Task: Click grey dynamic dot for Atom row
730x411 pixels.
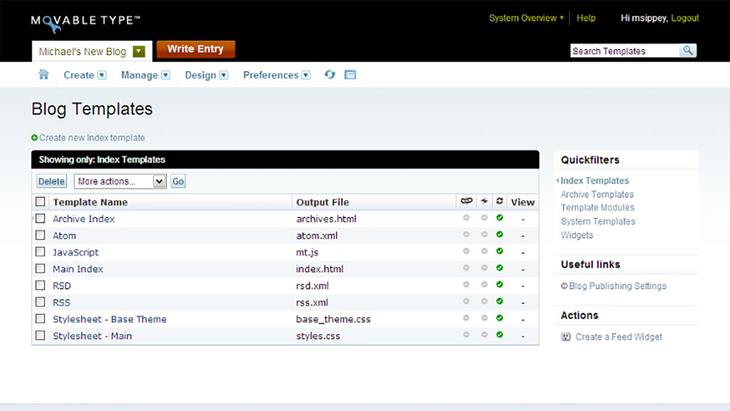Action: point(484,235)
